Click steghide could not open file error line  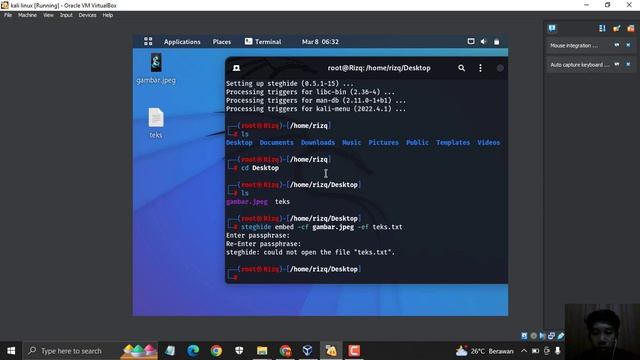click(310, 253)
